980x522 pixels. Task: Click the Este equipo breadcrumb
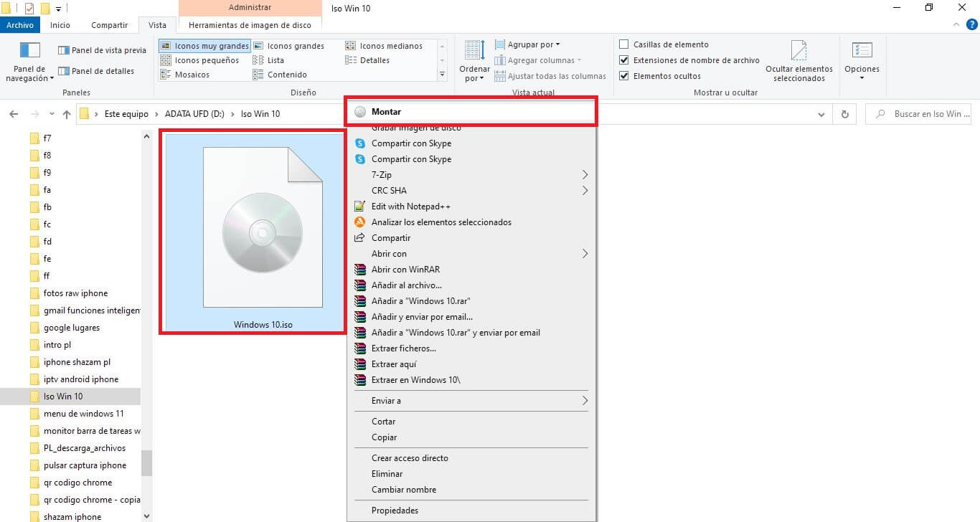coord(126,114)
